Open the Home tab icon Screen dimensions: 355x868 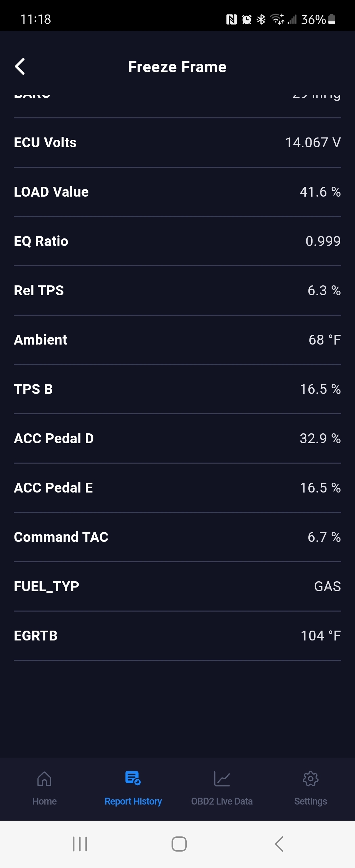click(44, 779)
